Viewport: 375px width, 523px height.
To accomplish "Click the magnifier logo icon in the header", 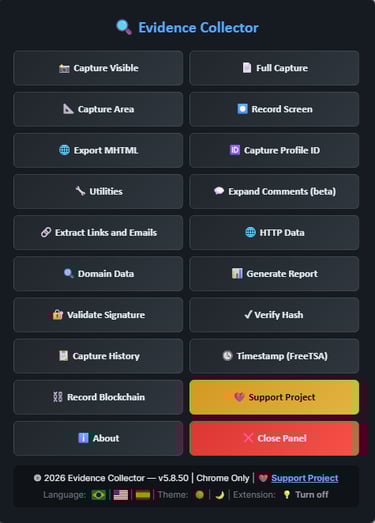I will click(x=124, y=27).
